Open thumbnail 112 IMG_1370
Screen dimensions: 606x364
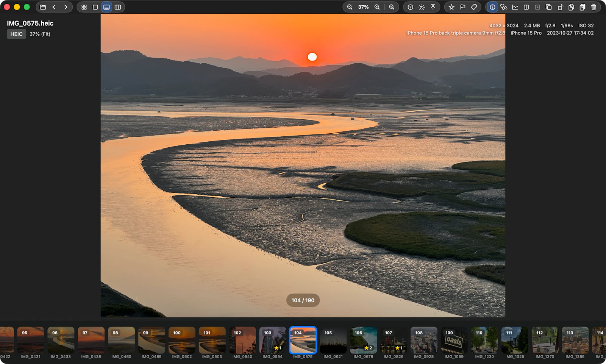tap(545, 341)
